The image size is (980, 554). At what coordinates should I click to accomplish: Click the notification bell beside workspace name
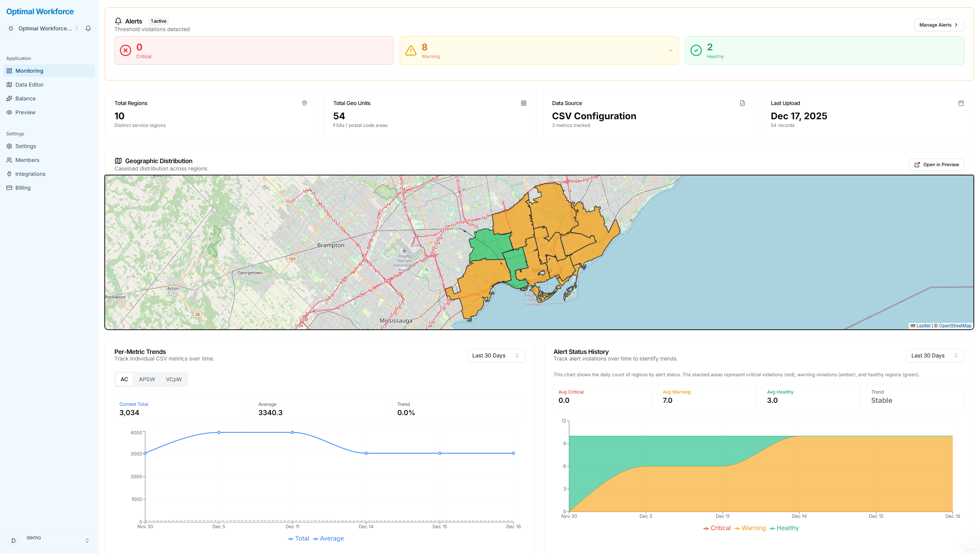click(88, 28)
